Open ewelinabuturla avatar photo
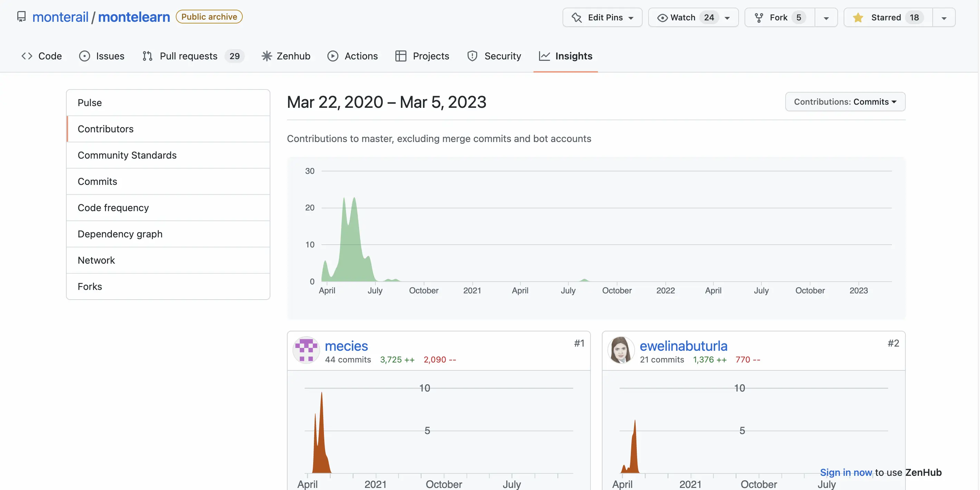The height and width of the screenshot is (490, 980). pos(621,349)
